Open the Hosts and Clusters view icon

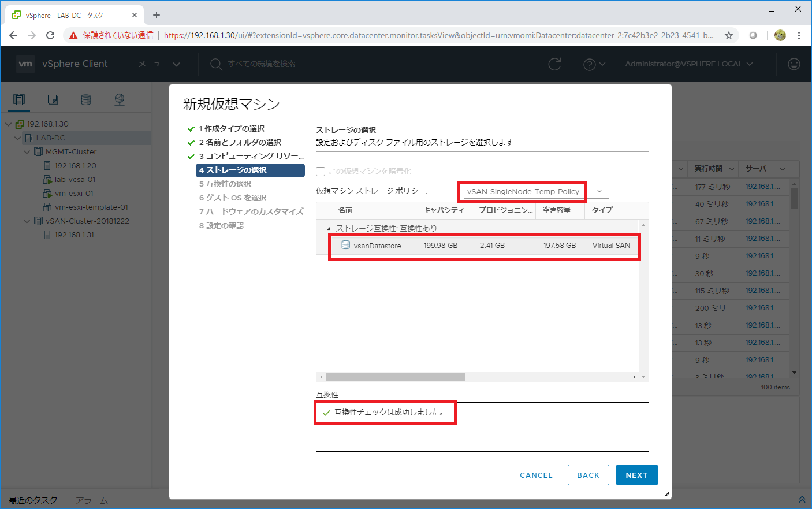[x=19, y=99]
